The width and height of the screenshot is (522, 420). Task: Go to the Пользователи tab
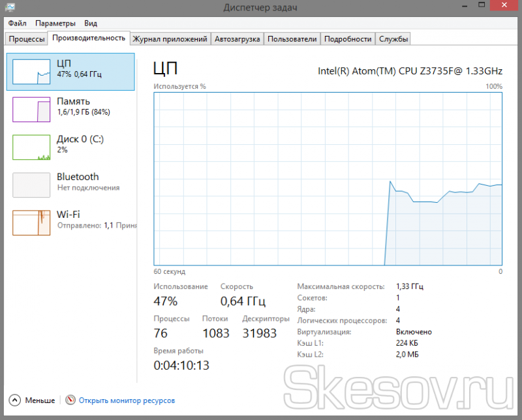[292, 39]
